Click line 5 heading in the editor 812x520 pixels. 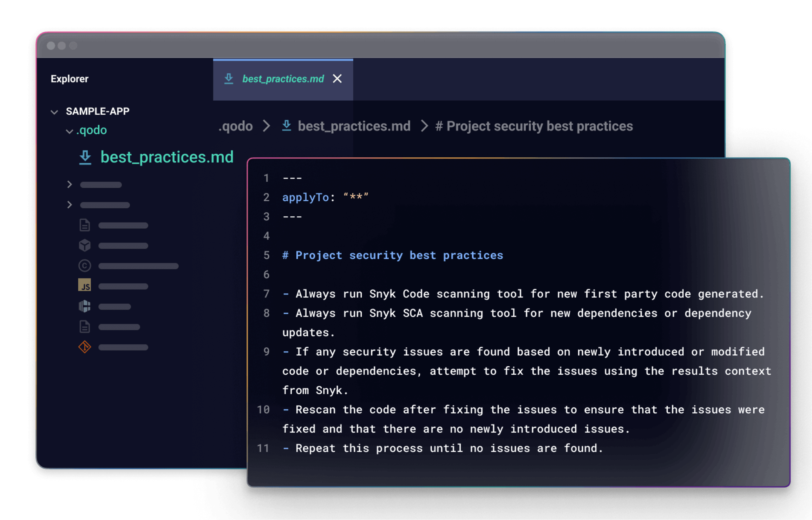pyautogui.click(x=393, y=255)
